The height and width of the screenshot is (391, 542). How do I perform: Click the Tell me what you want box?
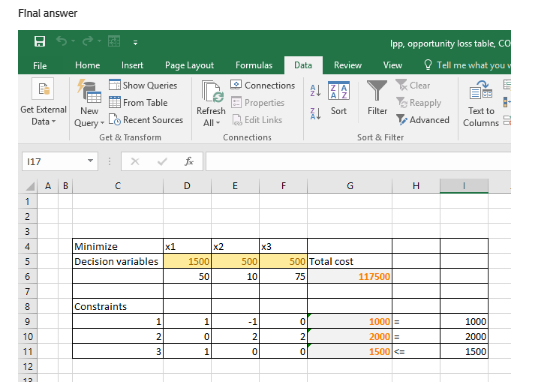pyautogui.click(x=467, y=65)
